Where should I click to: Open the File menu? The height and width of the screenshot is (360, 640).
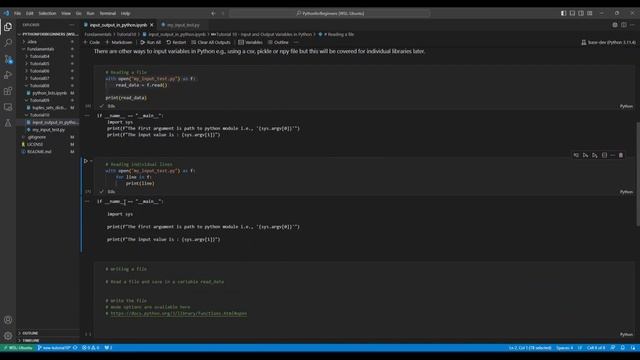(x=18, y=13)
